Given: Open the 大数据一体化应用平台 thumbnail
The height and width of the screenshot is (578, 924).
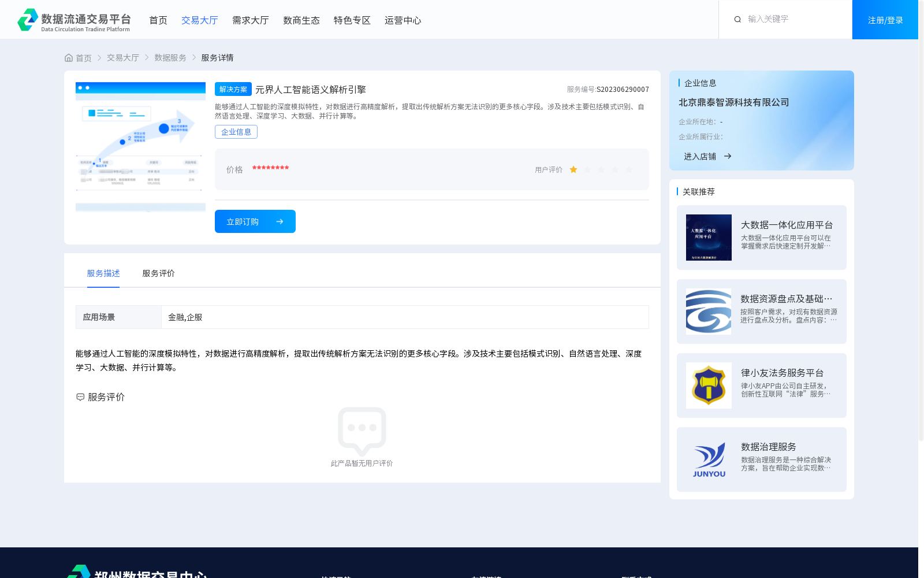Looking at the screenshot, I should tap(709, 238).
